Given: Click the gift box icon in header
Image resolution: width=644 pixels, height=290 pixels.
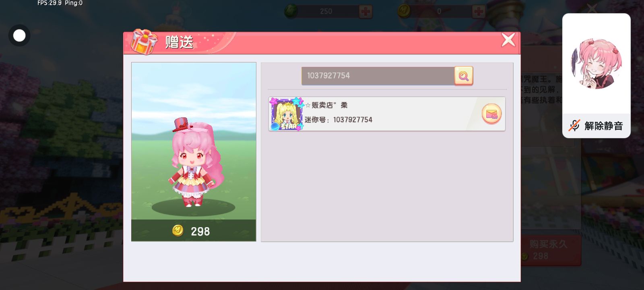Looking at the screenshot, I should pyautogui.click(x=144, y=41).
